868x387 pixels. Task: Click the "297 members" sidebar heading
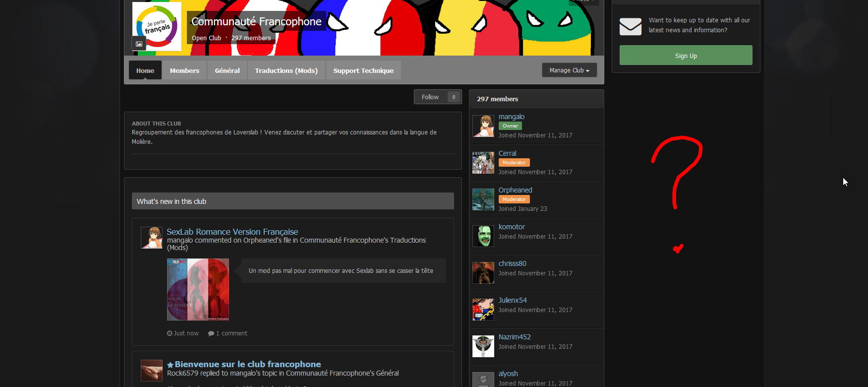click(x=498, y=99)
